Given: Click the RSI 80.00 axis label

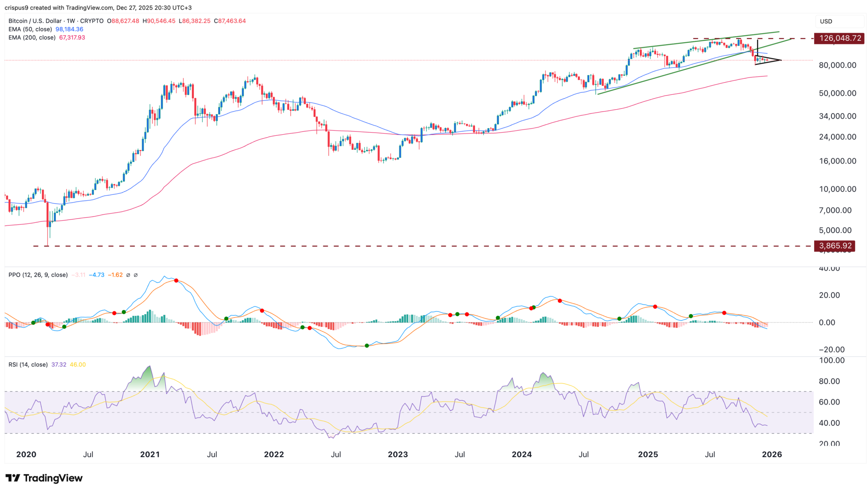Looking at the screenshot, I should click(x=829, y=381).
